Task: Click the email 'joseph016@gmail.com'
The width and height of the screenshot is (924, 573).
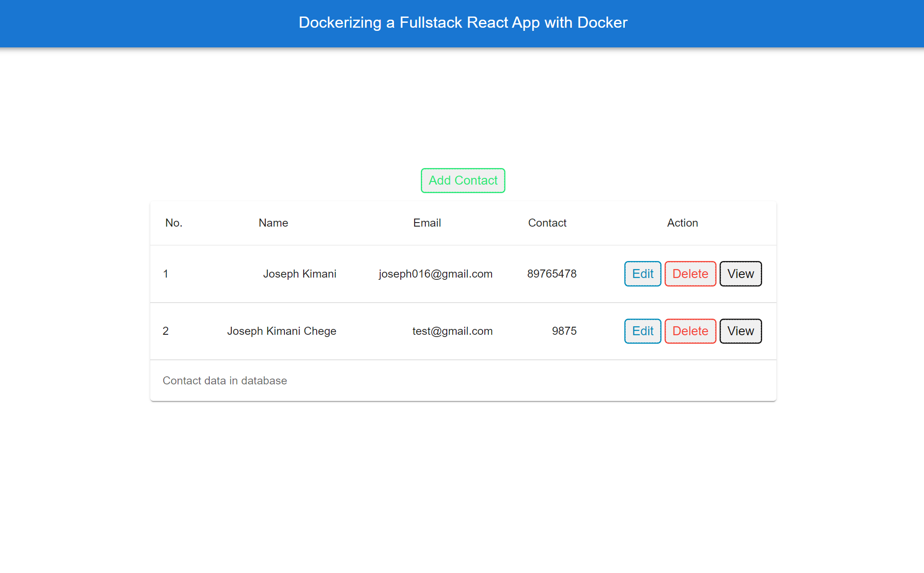Action: click(x=436, y=274)
